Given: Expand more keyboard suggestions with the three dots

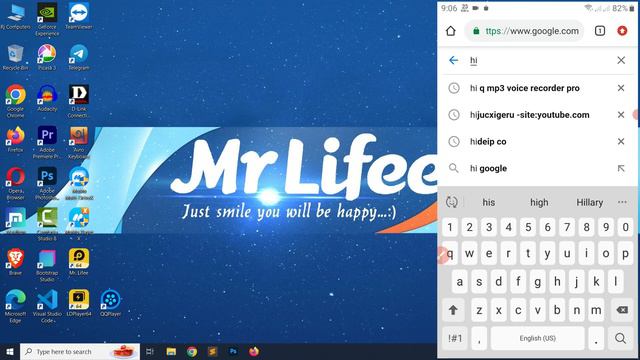Looking at the screenshot, I should click(622, 202).
